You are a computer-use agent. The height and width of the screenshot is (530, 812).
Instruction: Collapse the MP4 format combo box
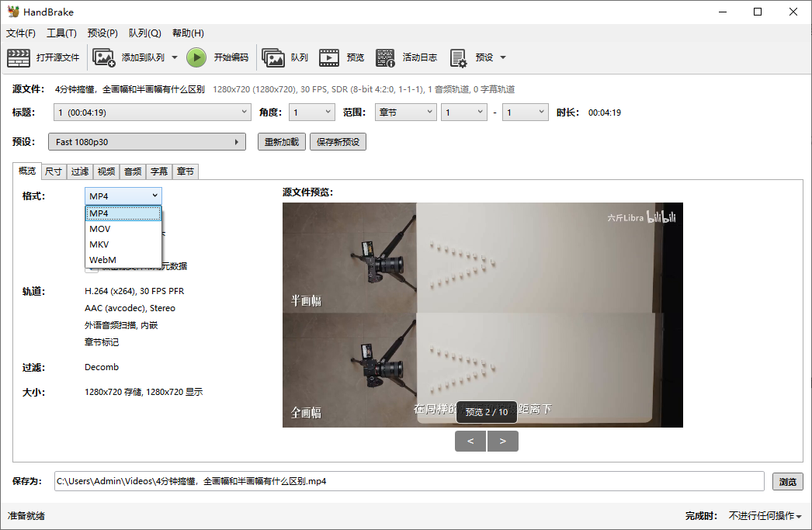(x=123, y=196)
